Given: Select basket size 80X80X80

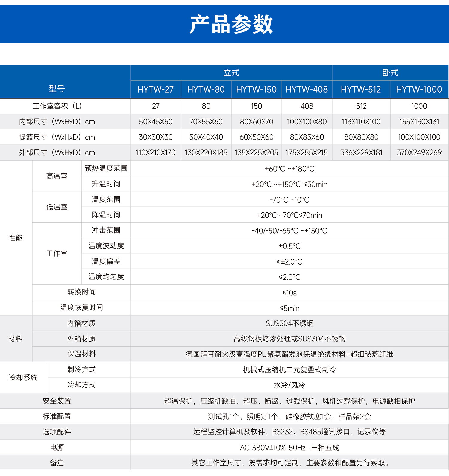Looking at the screenshot, I should (x=361, y=137).
